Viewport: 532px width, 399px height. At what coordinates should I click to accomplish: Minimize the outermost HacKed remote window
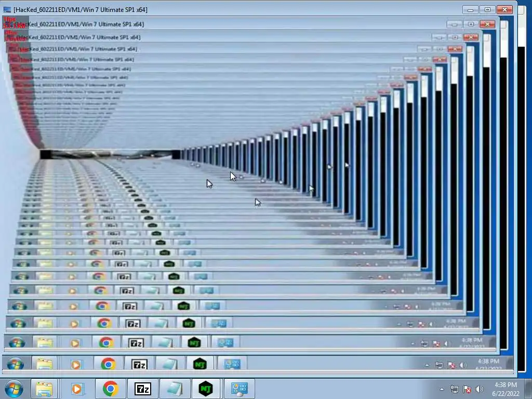[x=470, y=10]
